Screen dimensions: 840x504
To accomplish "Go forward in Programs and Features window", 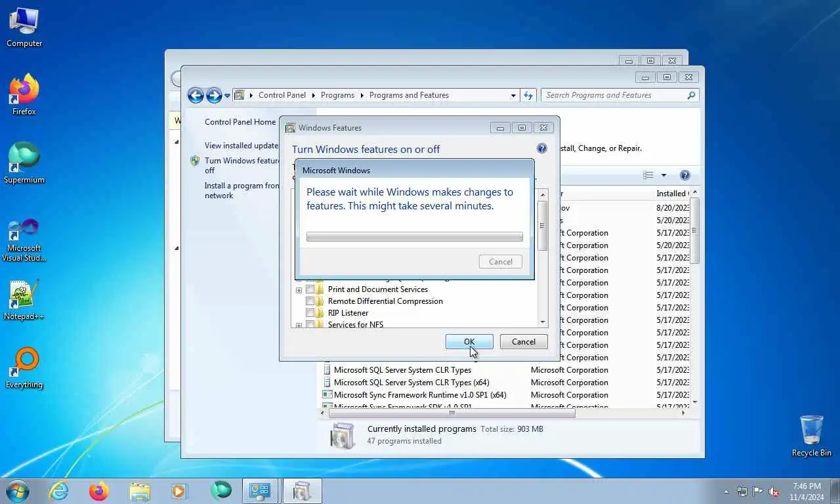I will click(214, 95).
